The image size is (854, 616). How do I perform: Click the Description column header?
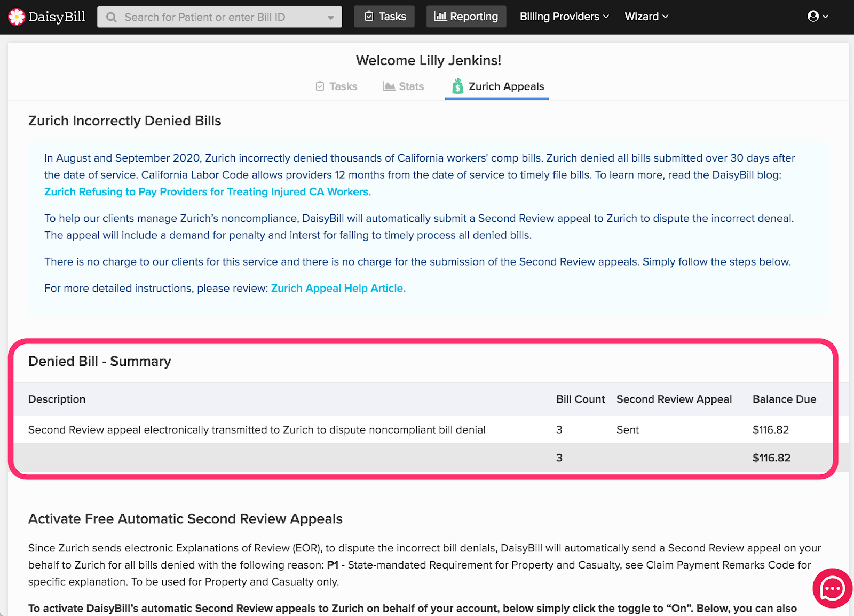(57, 399)
